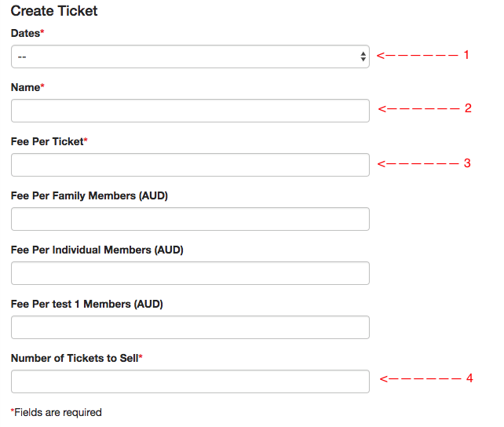Click the red annotation number 4
The image size is (504, 427).
point(469,378)
